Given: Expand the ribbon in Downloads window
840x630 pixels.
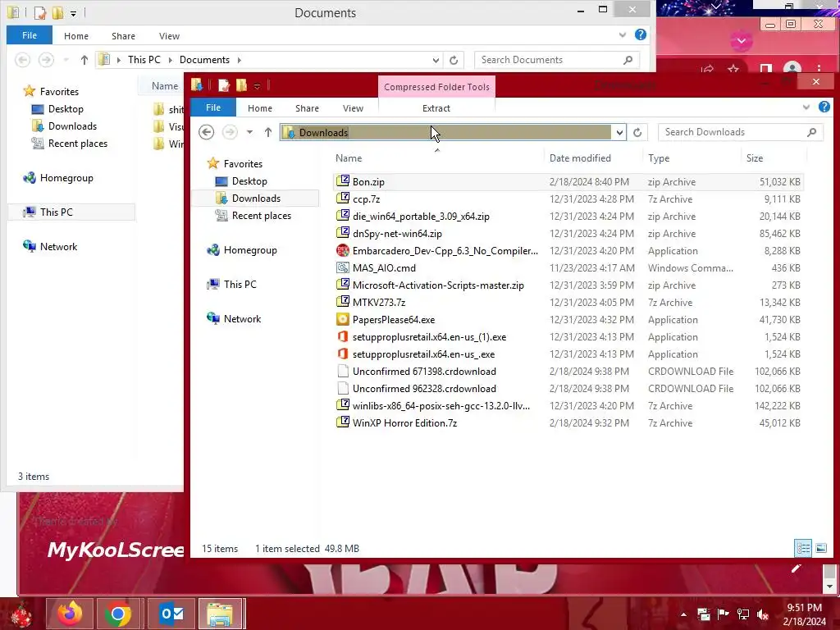Looking at the screenshot, I should coord(806,107).
